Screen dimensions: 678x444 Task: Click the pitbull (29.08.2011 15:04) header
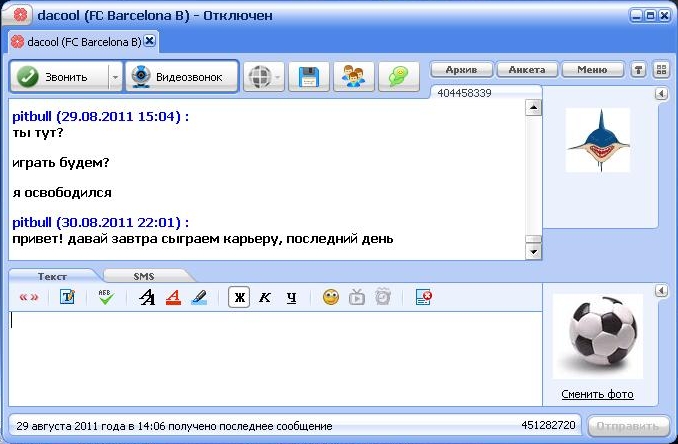point(100,116)
